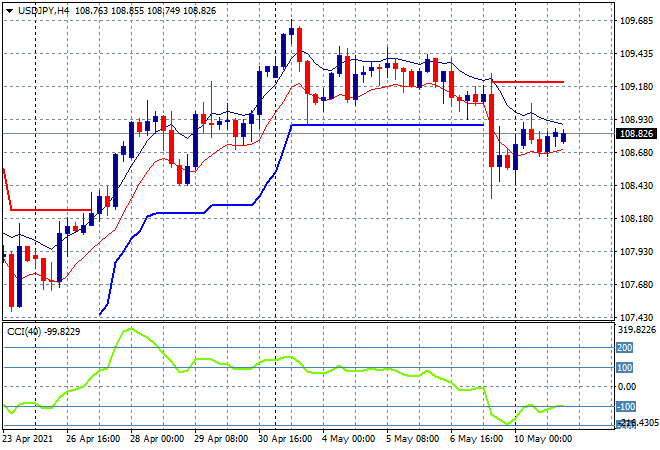
Task: Click the CCI 0.00 level label
Action: pyautogui.click(x=627, y=386)
